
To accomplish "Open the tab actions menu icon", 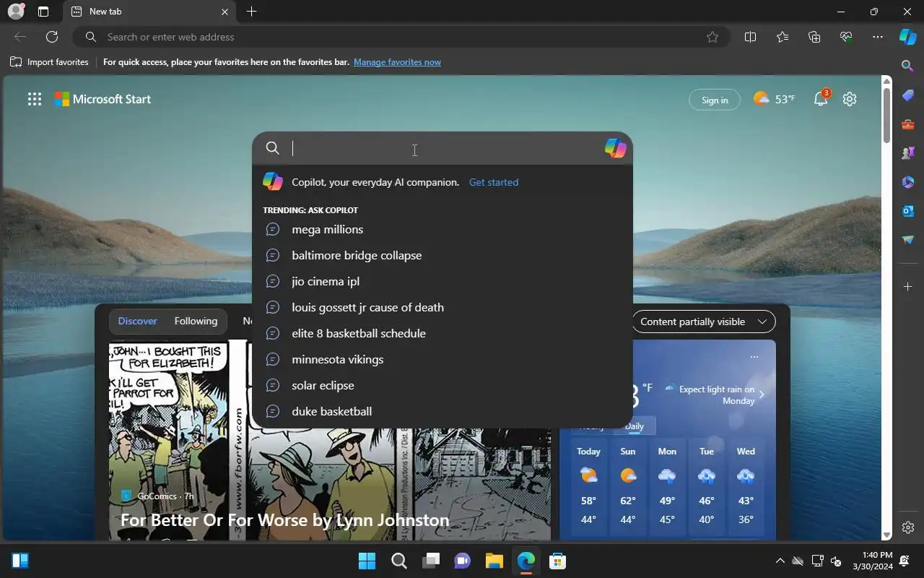I will click(x=43, y=12).
